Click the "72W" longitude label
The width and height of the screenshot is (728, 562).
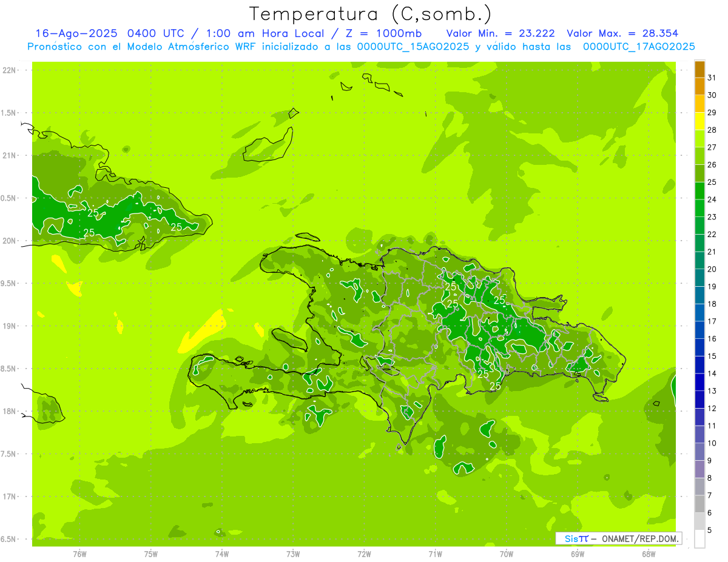click(x=364, y=554)
